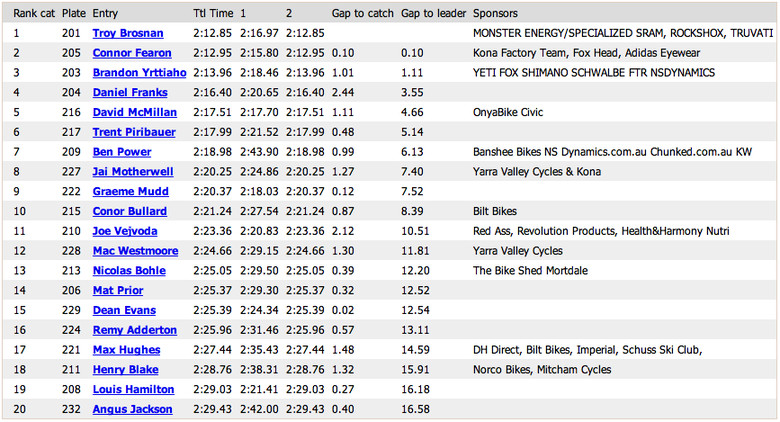This screenshot has height=422, width=780.
Task: Click the Red Ass, Revolution Products cell
Action: 601,231
